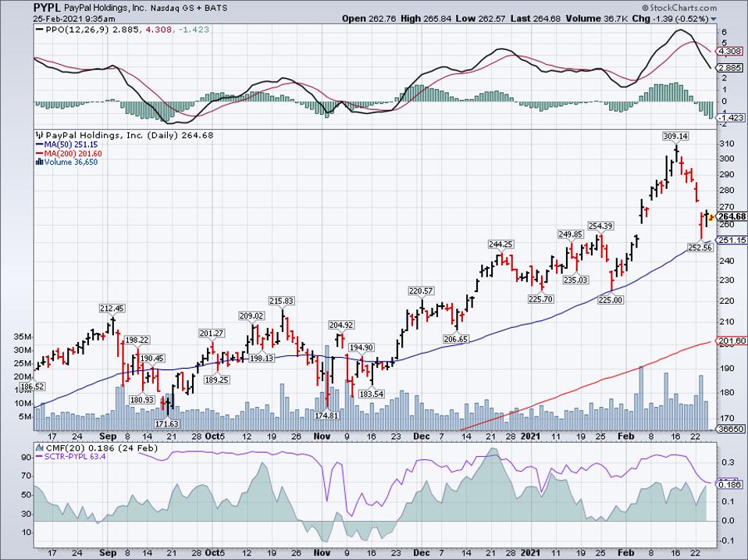Click the 183.54 low price label
Viewport: 748px width, 560px height.
pos(371,394)
